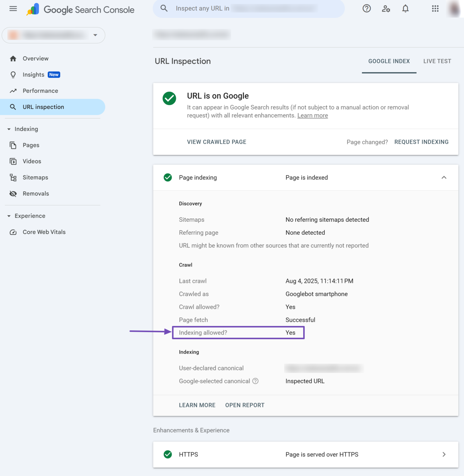Click the Inspect any URL search field
The height and width of the screenshot is (476, 464).
(x=249, y=8)
